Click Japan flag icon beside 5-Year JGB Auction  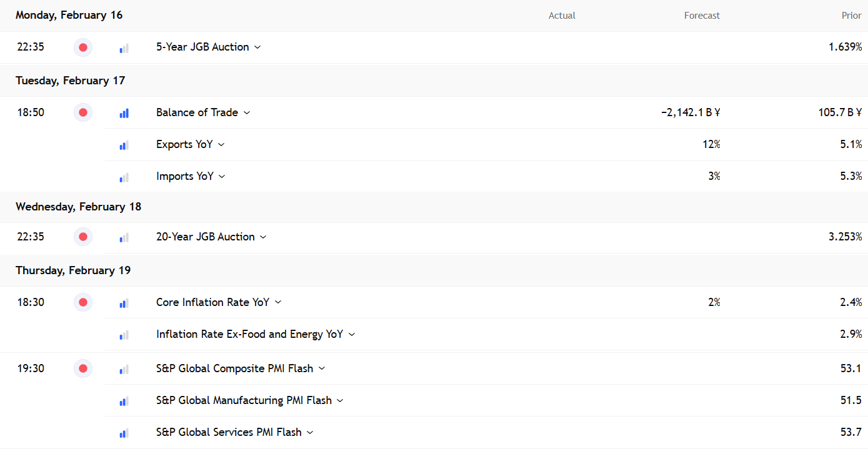(83, 47)
